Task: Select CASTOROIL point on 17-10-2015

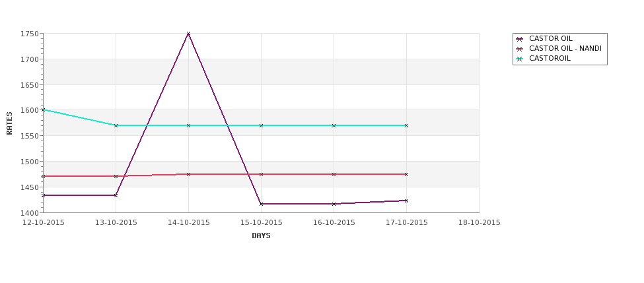Action: click(x=406, y=125)
